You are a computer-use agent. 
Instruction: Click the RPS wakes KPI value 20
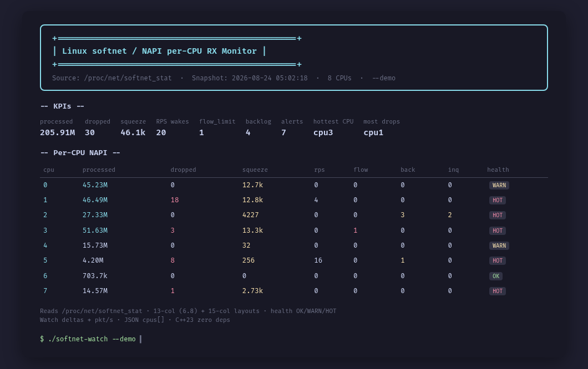pos(161,132)
